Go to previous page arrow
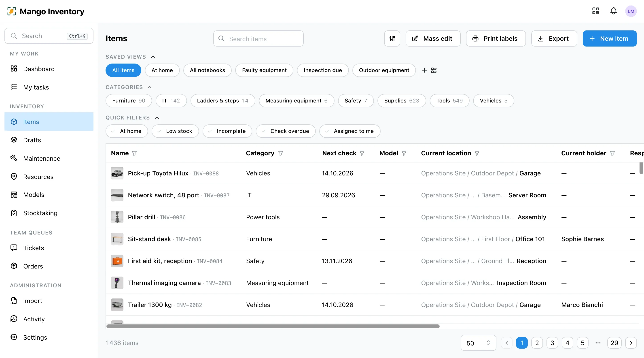This screenshot has height=358, width=644. pos(507,343)
